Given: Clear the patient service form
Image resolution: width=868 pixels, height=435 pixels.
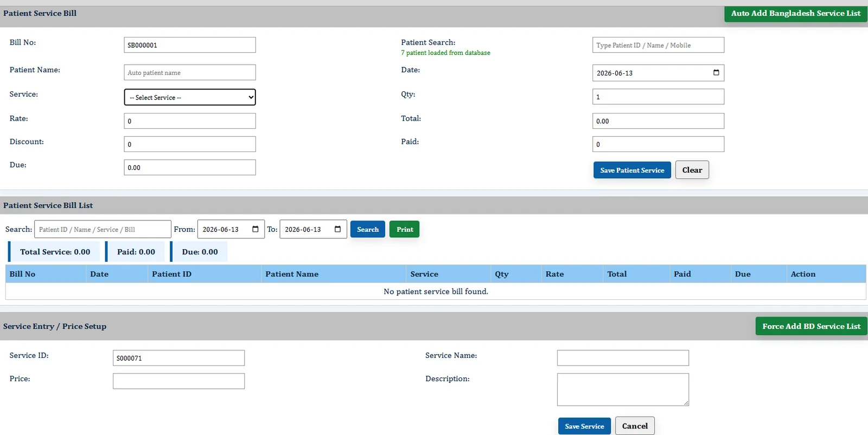Looking at the screenshot, I should tap(692, 170).
